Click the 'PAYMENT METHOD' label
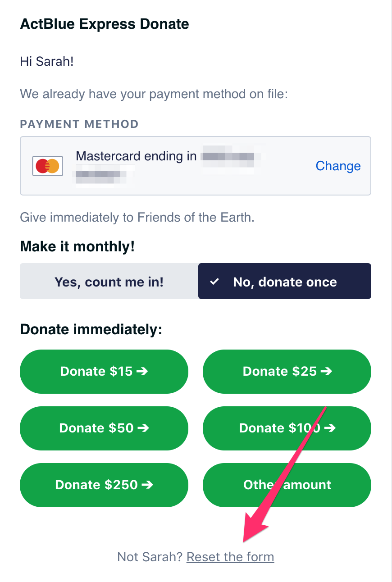This screenshot has height=582, width=392. pyautogui.click(x=79, y=124)
